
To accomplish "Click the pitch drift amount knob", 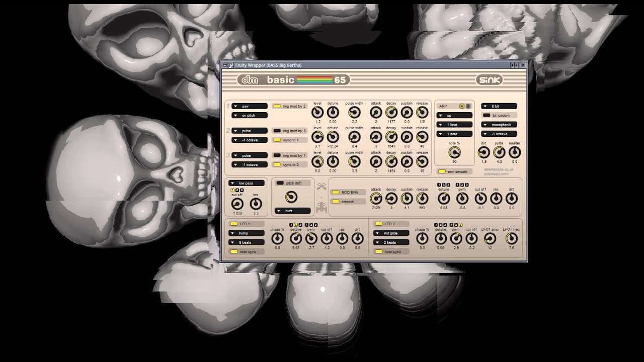I will [291, 197].
